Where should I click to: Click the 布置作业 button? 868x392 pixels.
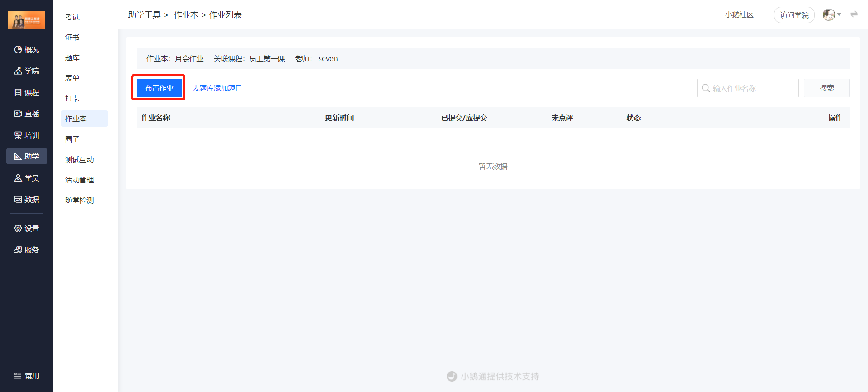coord(159,88)
